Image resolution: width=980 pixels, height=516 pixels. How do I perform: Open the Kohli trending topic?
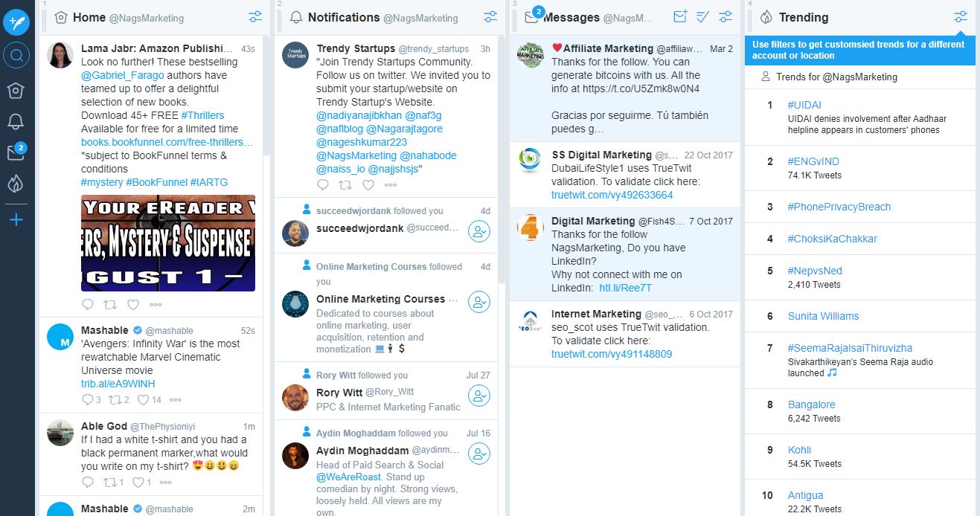click(x=800, y=450)
